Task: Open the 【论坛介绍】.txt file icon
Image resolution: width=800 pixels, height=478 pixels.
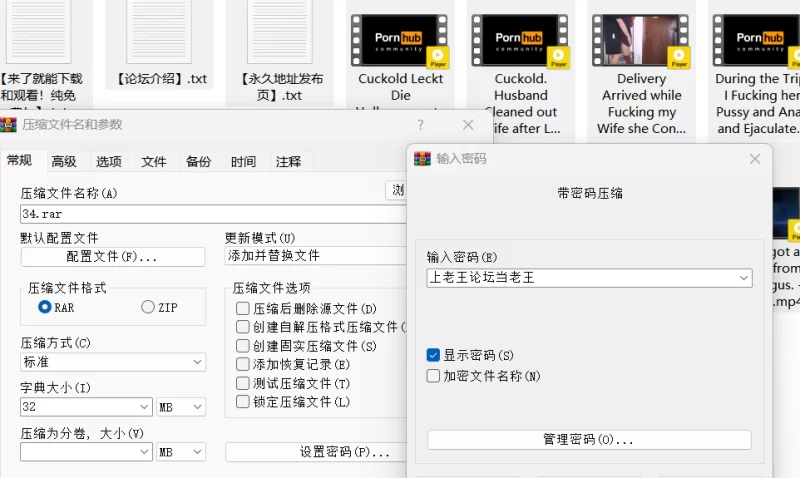Action: point(159,31)
